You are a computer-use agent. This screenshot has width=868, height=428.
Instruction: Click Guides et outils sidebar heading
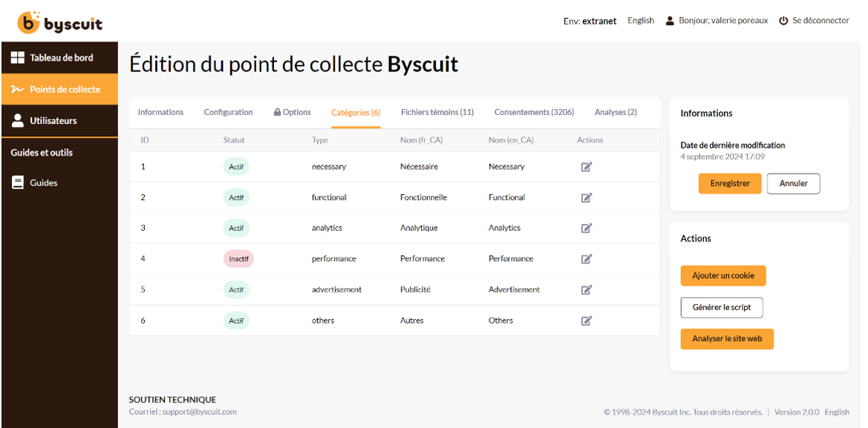click(42, 152)
